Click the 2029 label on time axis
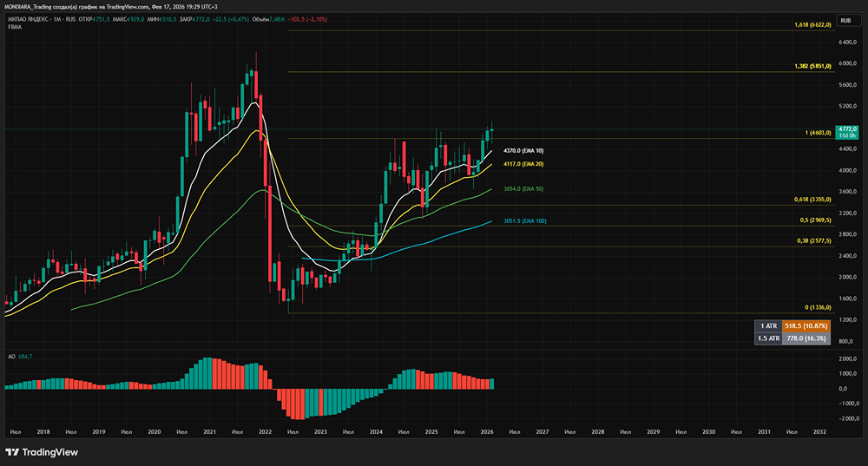Image resolution: width=868 pixels, height=466 pixels. 654,431
